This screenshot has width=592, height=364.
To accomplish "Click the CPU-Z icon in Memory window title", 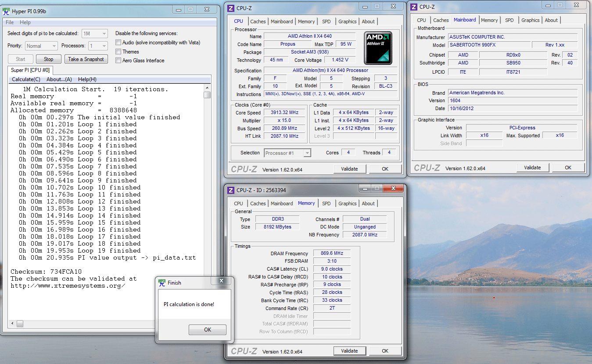I will 230,190.
